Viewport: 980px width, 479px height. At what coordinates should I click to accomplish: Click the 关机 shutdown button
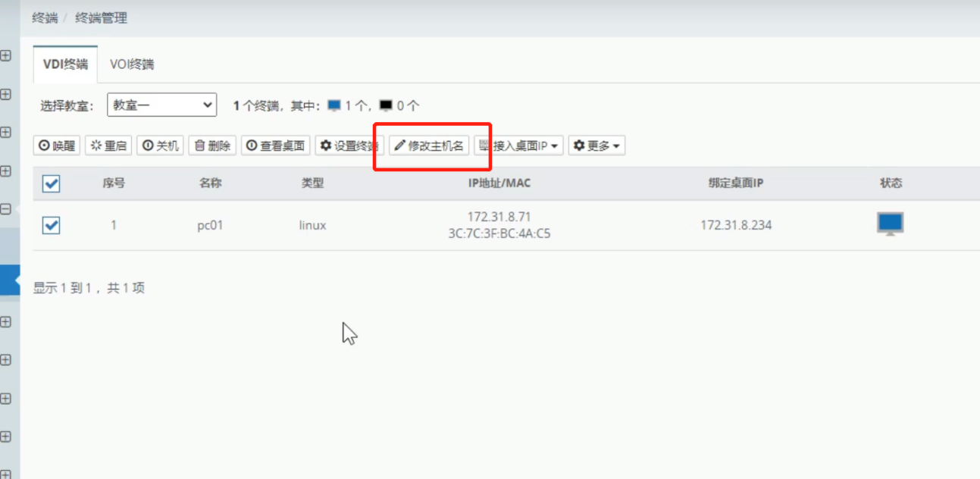click(160, 146)
